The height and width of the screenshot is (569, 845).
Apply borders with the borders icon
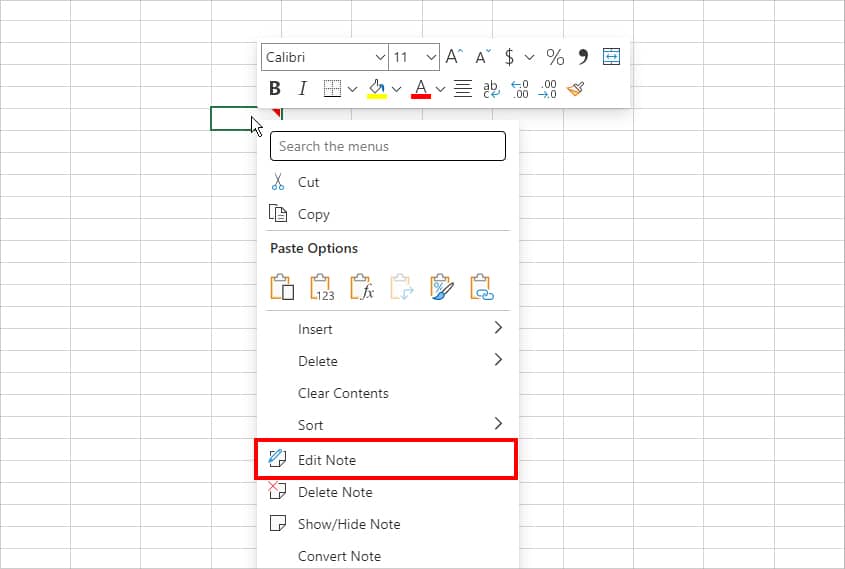(x=332, y=88)
